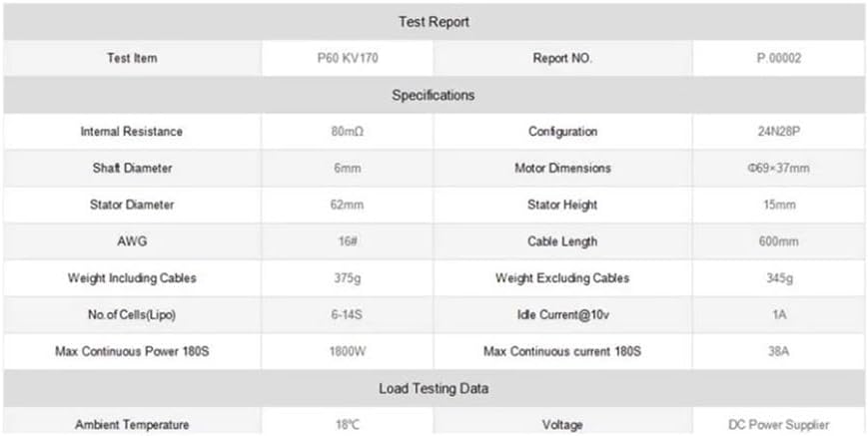Select the 16# AWG value
Viewport: 868px width, 436px height.
(x=346, y=241)
